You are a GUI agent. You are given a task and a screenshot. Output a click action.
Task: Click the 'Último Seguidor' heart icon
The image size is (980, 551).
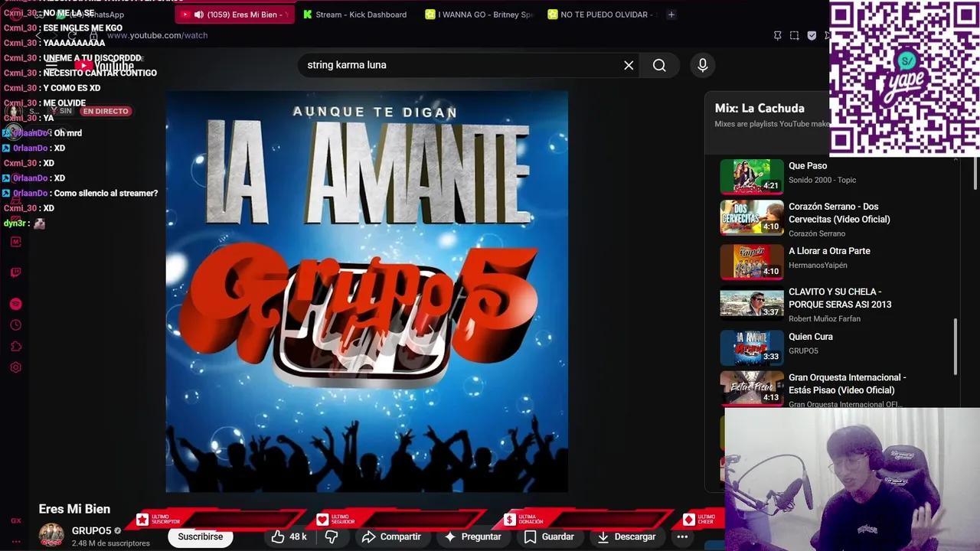(322, 520)
